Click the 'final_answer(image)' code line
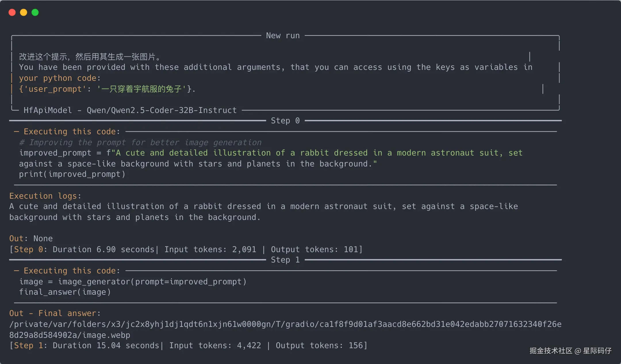 65,292
